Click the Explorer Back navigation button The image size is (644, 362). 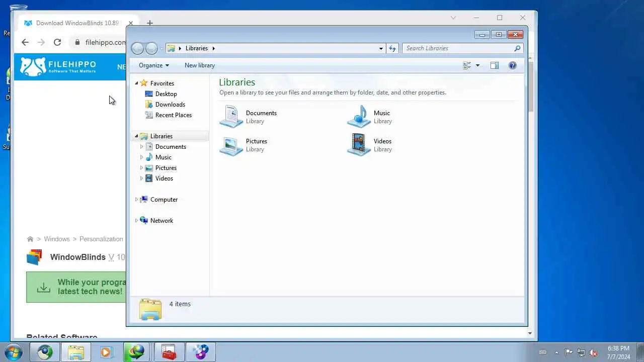click(x=137, y=48)
